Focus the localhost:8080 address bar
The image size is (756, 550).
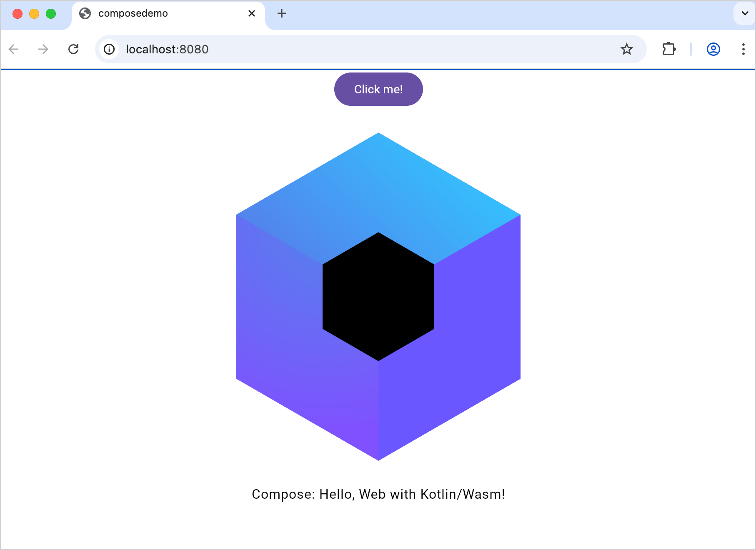(370, 49)
